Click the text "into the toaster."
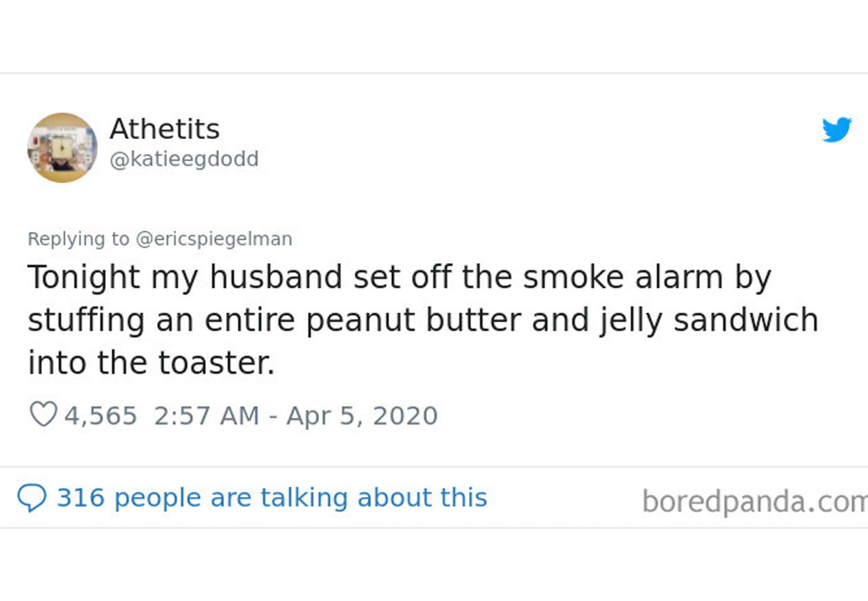Viewport: 868px width, 601px height. (x=152, y=363)
